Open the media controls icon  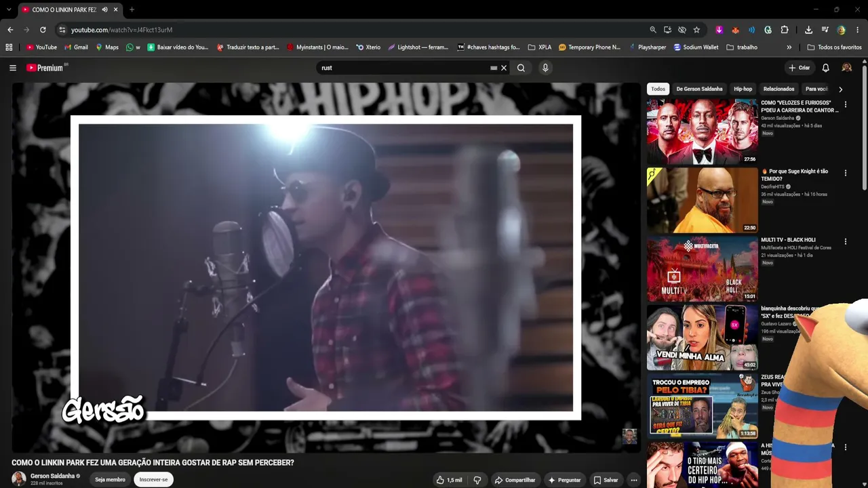(825, 30)
